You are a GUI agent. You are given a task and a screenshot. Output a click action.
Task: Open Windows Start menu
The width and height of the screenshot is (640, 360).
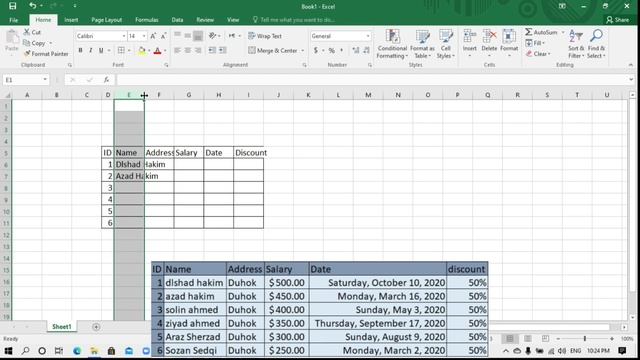click(x=8, y=351)
